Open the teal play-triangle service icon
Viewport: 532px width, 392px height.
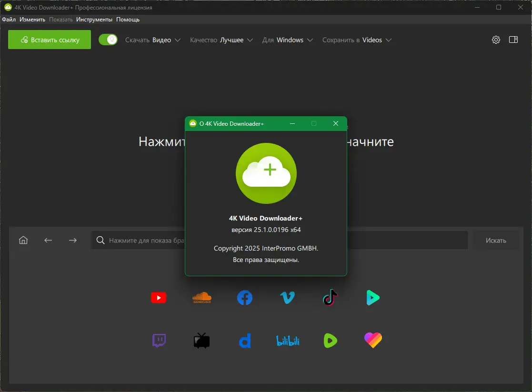373,298
